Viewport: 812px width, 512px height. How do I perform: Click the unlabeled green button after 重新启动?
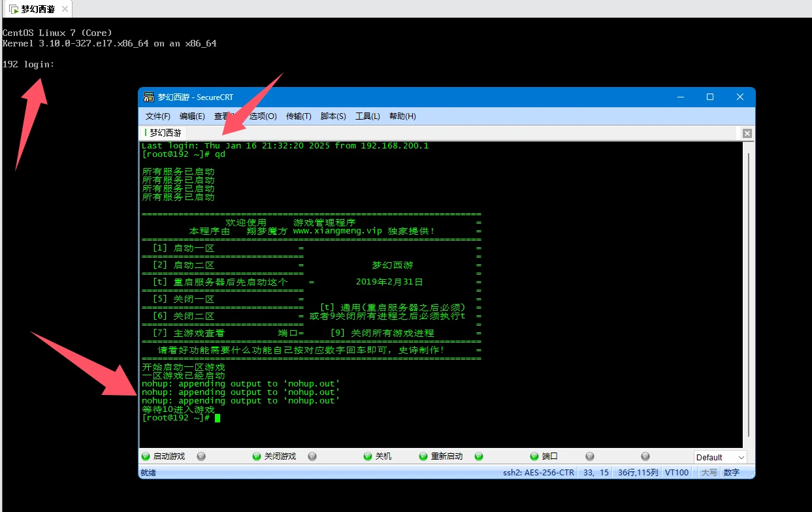(x=479, y=456)
